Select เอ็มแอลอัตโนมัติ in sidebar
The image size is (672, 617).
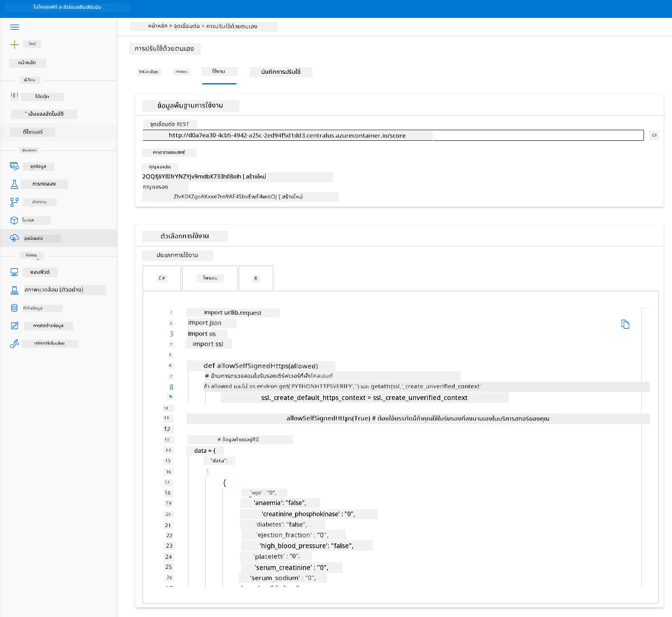coord(45,113)
